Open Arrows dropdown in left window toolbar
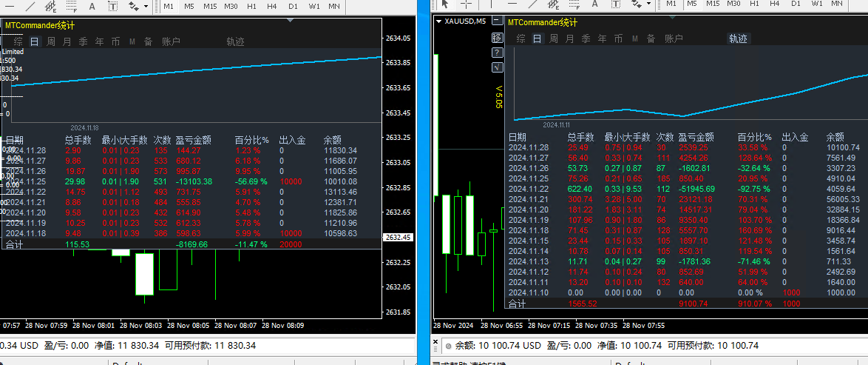Viewport: 868px width, 365px height. [146, 7]
